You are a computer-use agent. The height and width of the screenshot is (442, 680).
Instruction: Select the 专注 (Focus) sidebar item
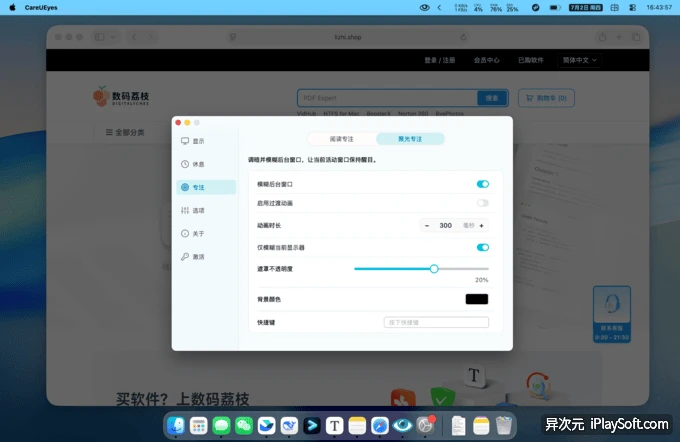[x=206, y=187]
